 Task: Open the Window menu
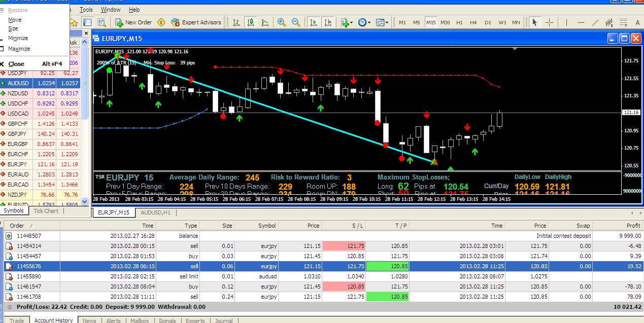pyautogui.click(x=111, y=10)
